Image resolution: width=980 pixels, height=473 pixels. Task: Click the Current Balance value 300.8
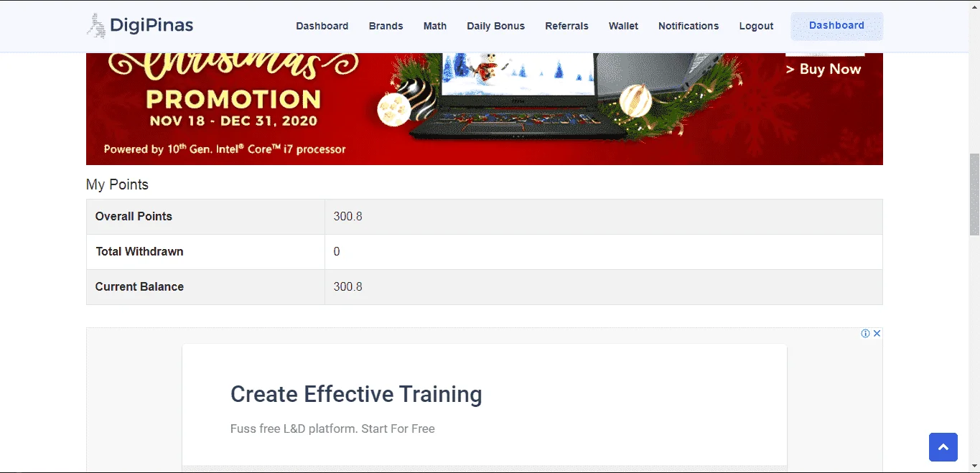click(x=348, y=286)
